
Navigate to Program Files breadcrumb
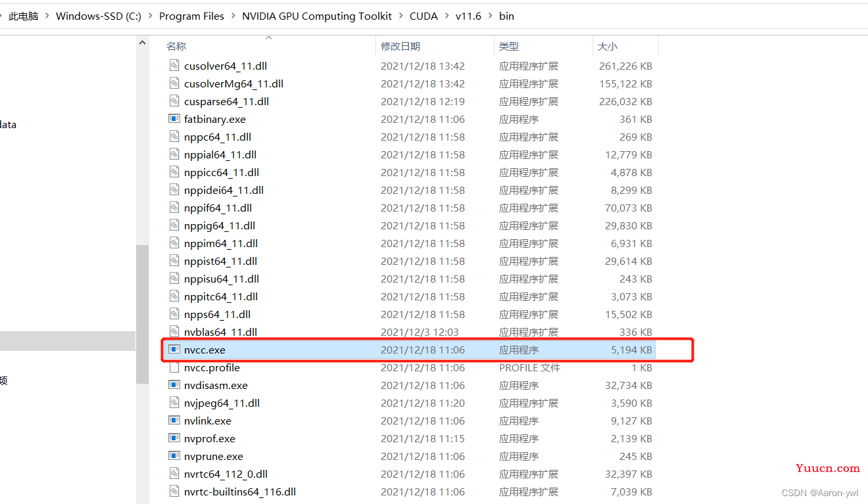coord(191,16)
